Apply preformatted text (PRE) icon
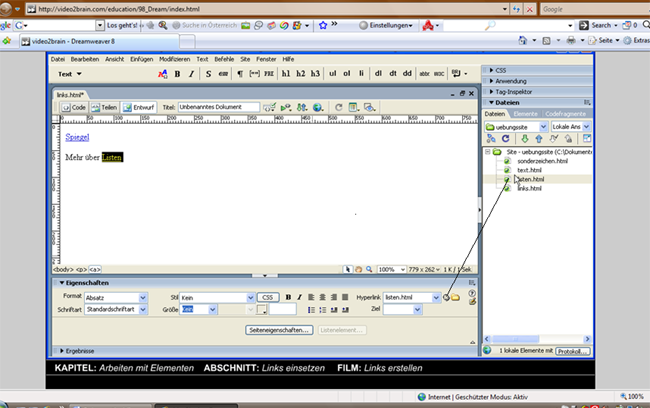The image size is (650, 408). tap(269, 74)
